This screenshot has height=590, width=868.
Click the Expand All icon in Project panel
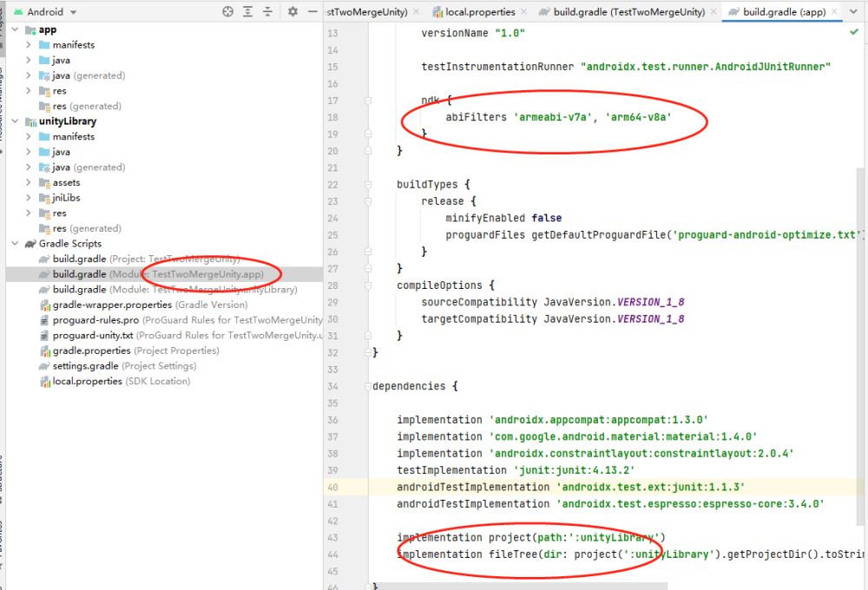(248, 11)
